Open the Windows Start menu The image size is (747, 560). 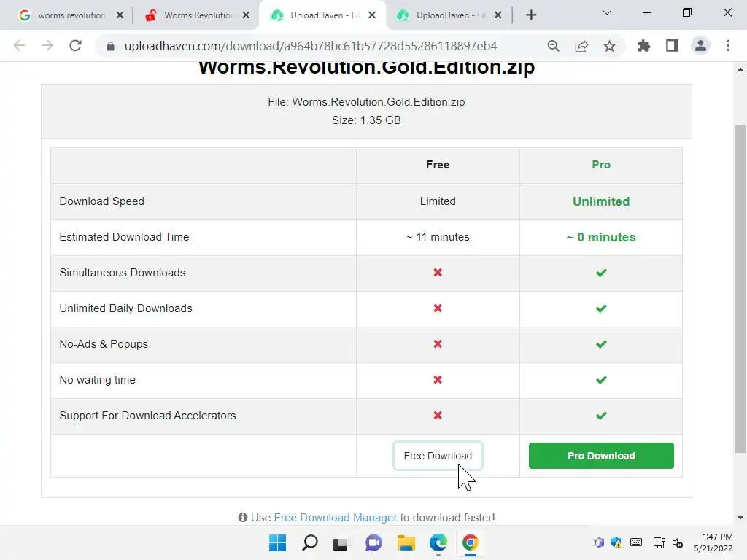tap(277, 542)
